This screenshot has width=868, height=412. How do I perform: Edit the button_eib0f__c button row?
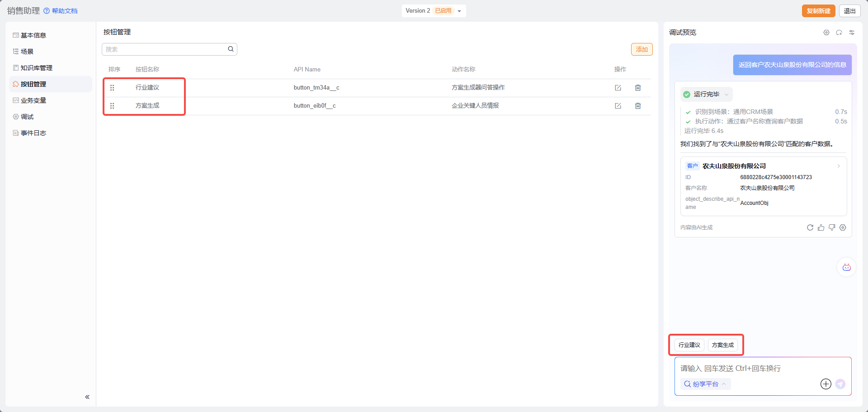coord(618,106)
